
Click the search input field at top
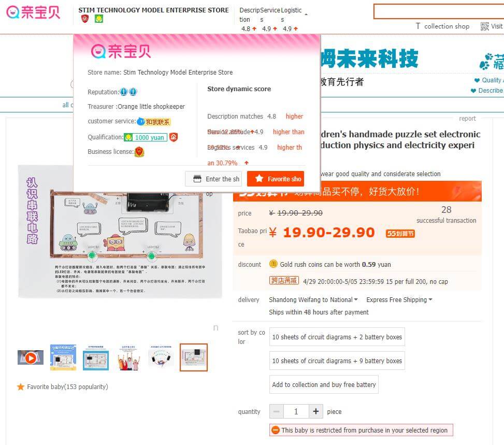tap(439, 11)
